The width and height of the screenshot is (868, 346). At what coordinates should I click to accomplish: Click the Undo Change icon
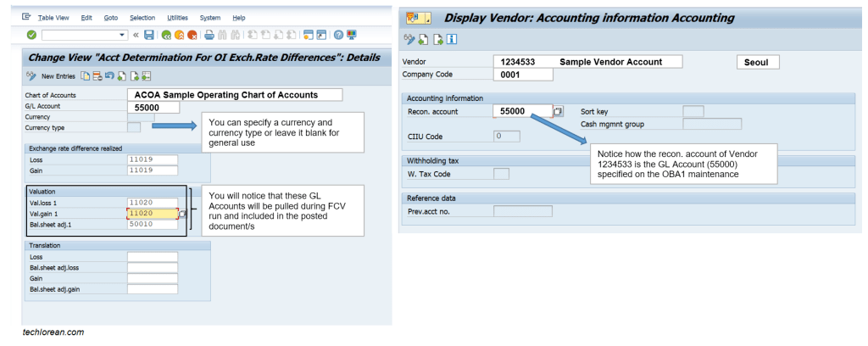coord(109,75)
